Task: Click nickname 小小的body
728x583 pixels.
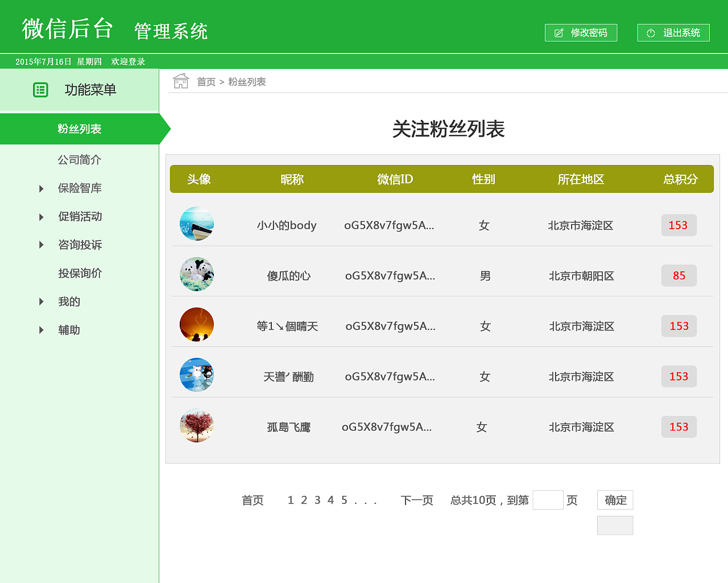Action: click(287, 226)
